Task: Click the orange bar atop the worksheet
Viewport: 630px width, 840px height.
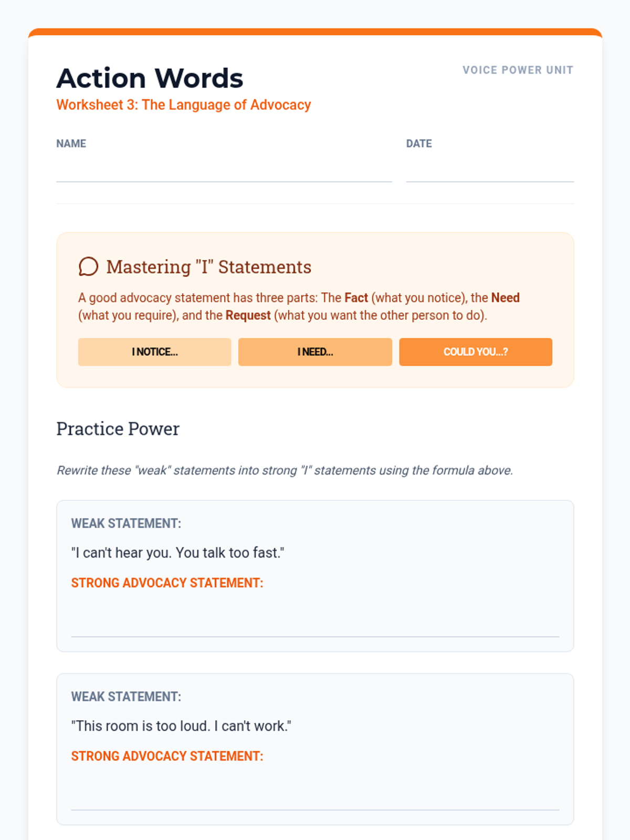Action: (315, 32)
